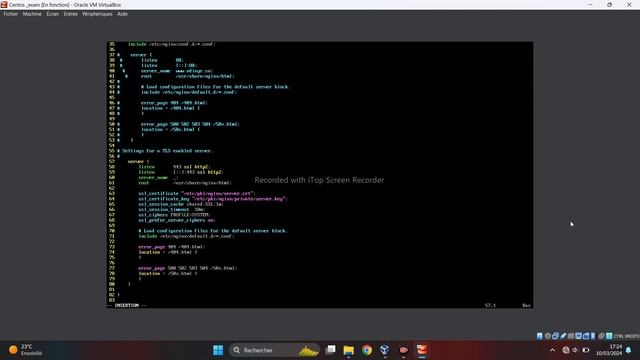Open the Écran menu
Viewport: 640px width, 360px height.
click(x=53, y=14)
